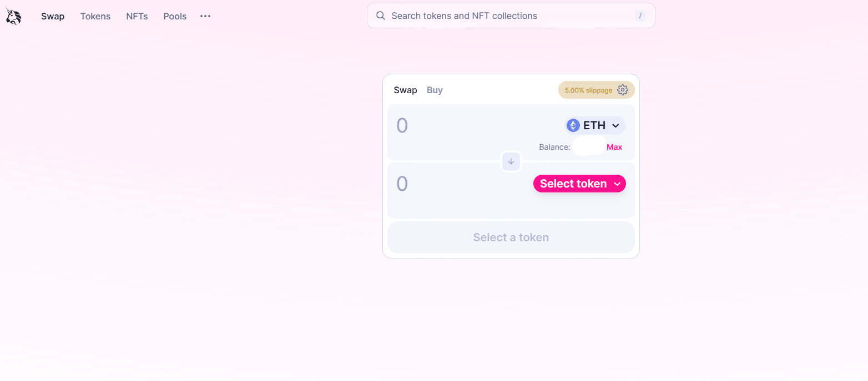The image size is (868, 381).
Task: Open swap settings via gear icon
Action: click(x=623, y=90)
